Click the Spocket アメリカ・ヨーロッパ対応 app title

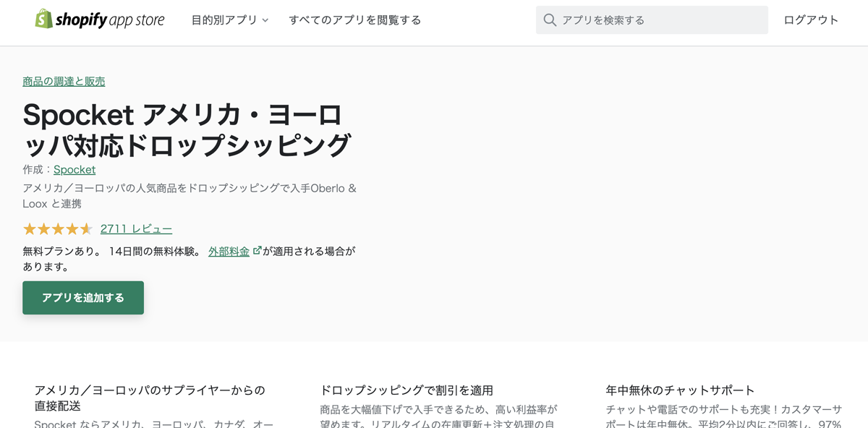(x=186, y=130)
